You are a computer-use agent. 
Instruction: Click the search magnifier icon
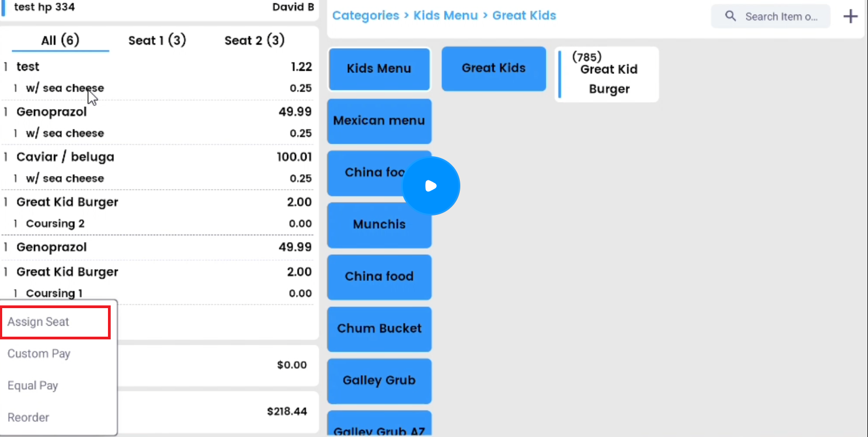click(730, 16)
